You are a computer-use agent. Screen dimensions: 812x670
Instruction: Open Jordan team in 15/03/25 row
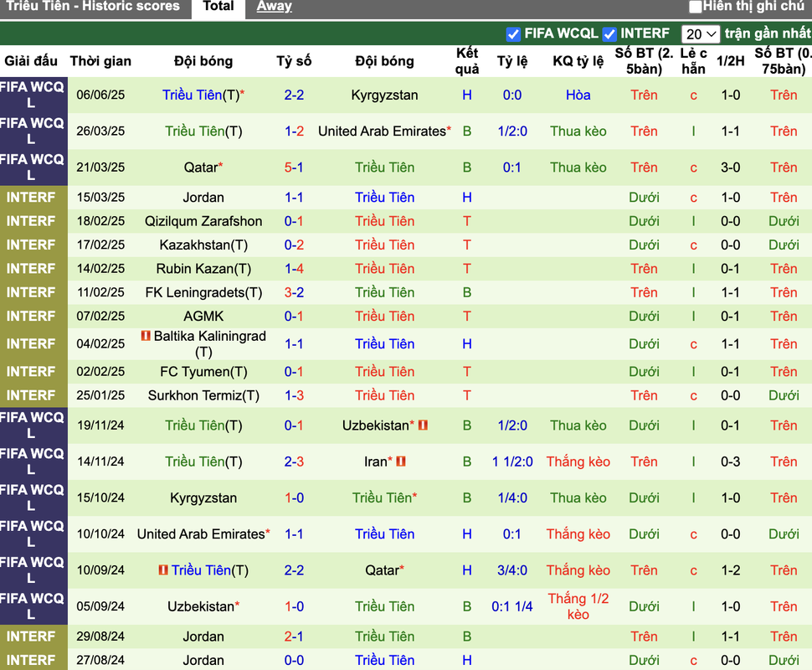[203, 198]
